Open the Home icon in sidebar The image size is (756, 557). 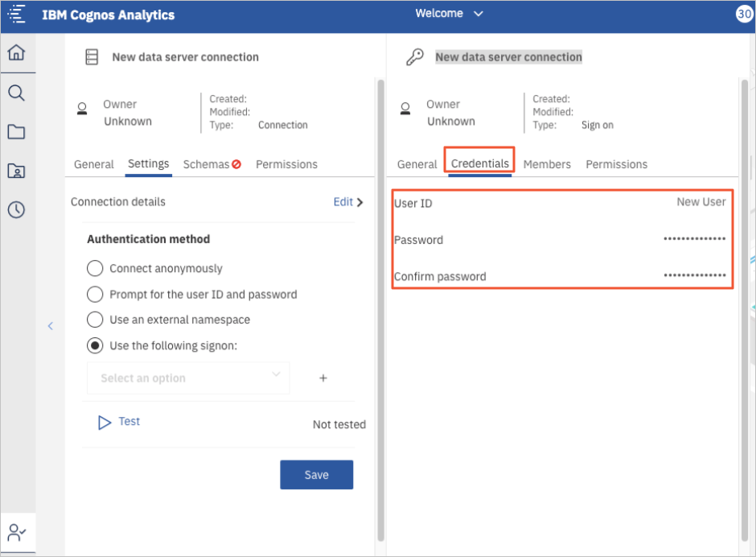coord(16,53)
